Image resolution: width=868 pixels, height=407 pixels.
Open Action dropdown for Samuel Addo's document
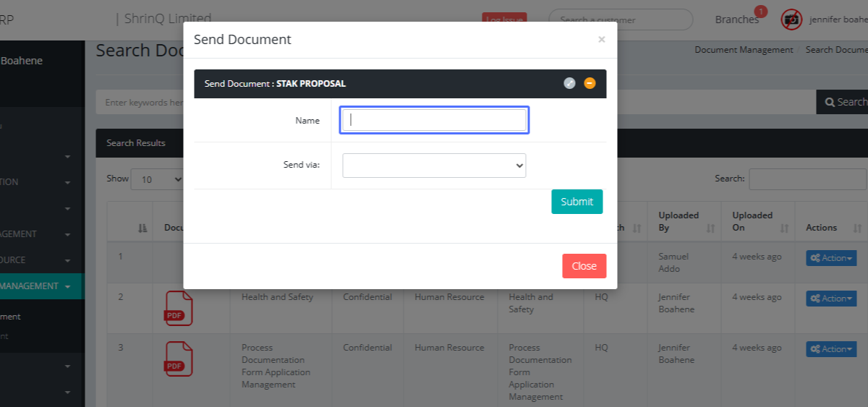[830, 258]
